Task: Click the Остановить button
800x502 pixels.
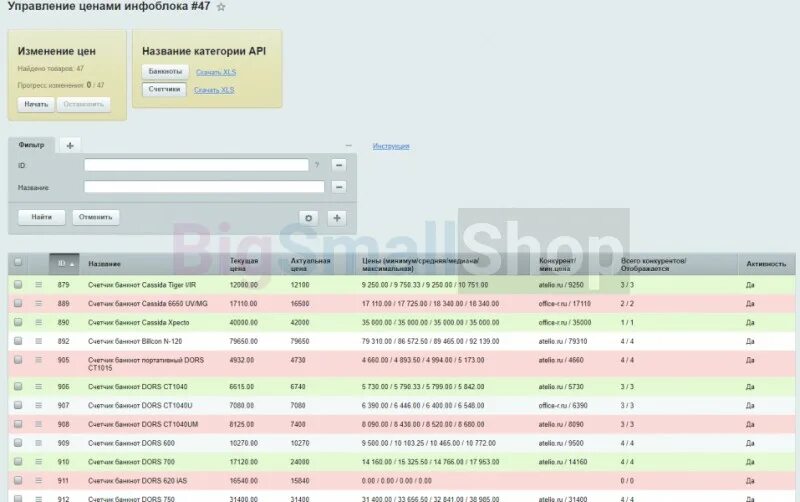Action: pos(83,105)
